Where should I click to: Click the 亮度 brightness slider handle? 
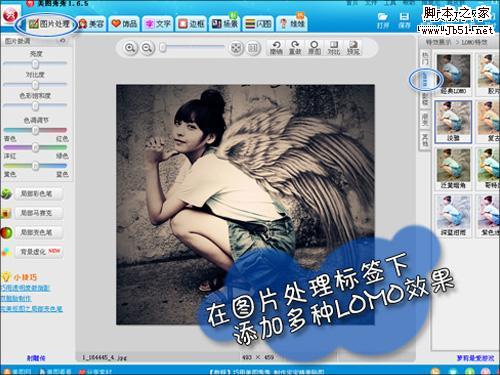tap(35, 64)
